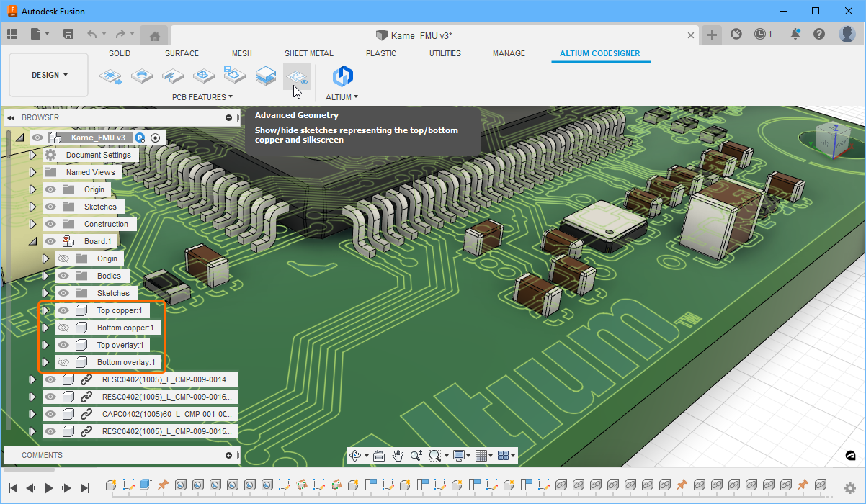Viewport: 866px width, 504px height.
Task: Click the Altium CoDesigner logo icon
Action: pos(342,76)
